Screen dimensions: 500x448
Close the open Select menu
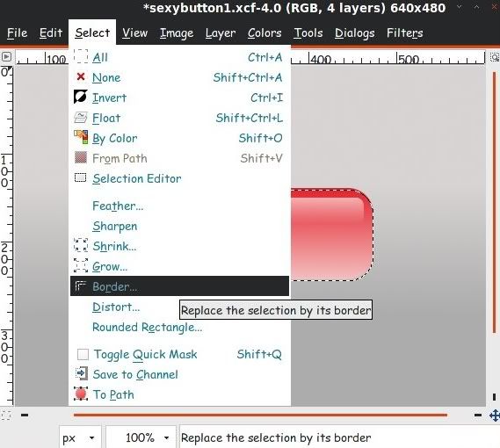click(92, 33)
